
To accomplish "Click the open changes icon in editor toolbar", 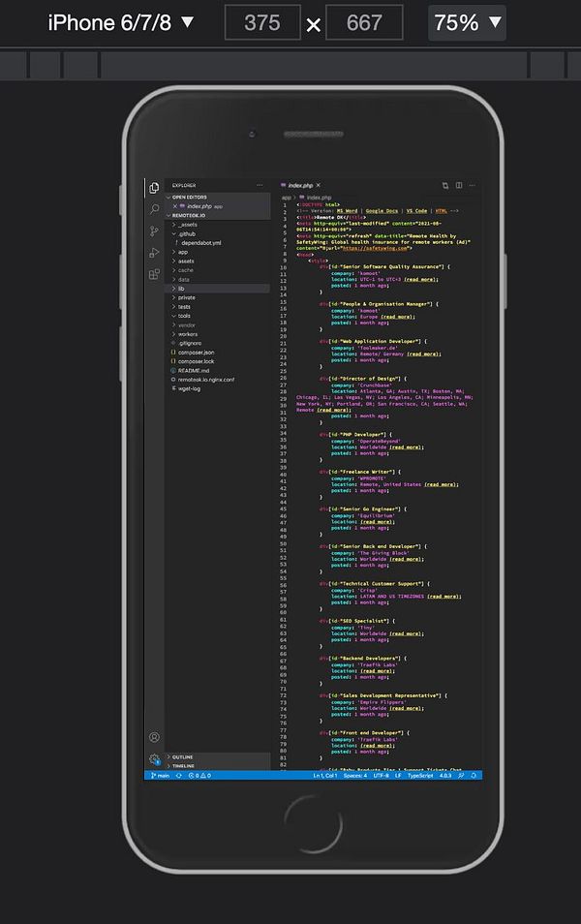I will [445, 185].
